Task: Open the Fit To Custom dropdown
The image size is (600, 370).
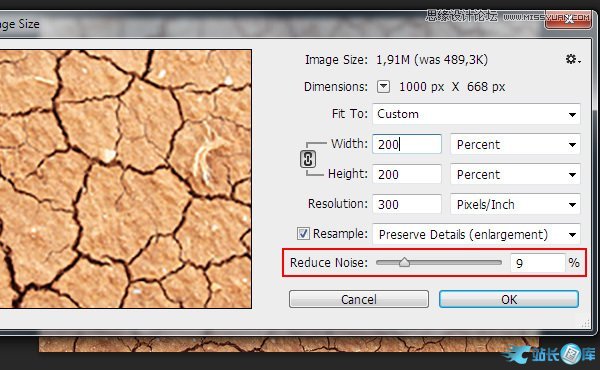Action: click(476, 114)
